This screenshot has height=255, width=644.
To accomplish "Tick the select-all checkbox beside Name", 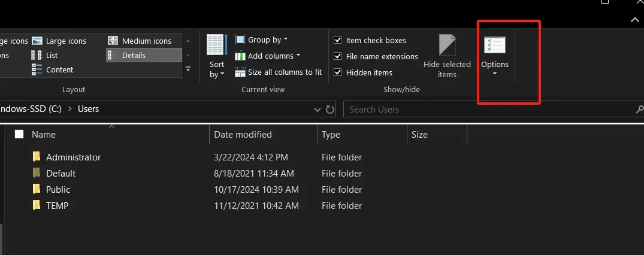I will click(19, 134).
